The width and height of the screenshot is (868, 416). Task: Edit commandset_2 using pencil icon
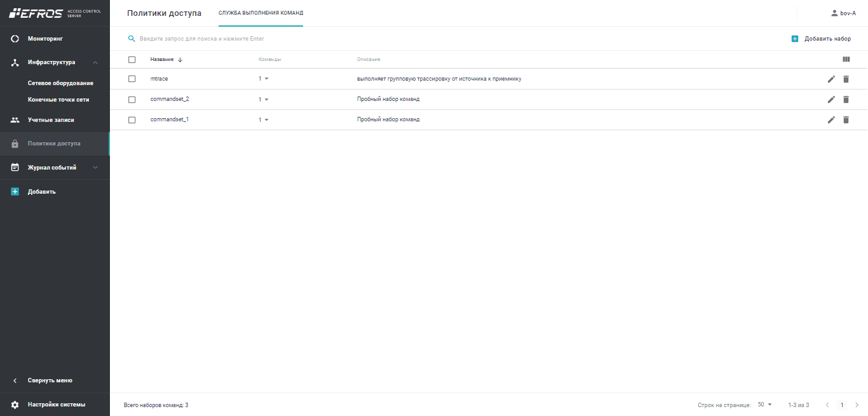(x=831, y=99)
